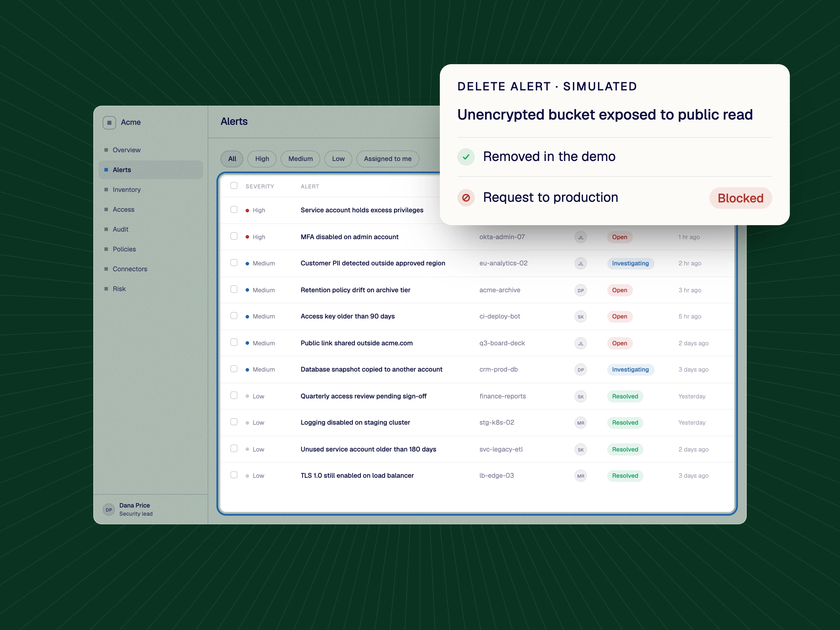The width and height of the screenshot is (840, 630).
Task: Click Resolved badge on Quarterly access review row
Action: (625, 396)
